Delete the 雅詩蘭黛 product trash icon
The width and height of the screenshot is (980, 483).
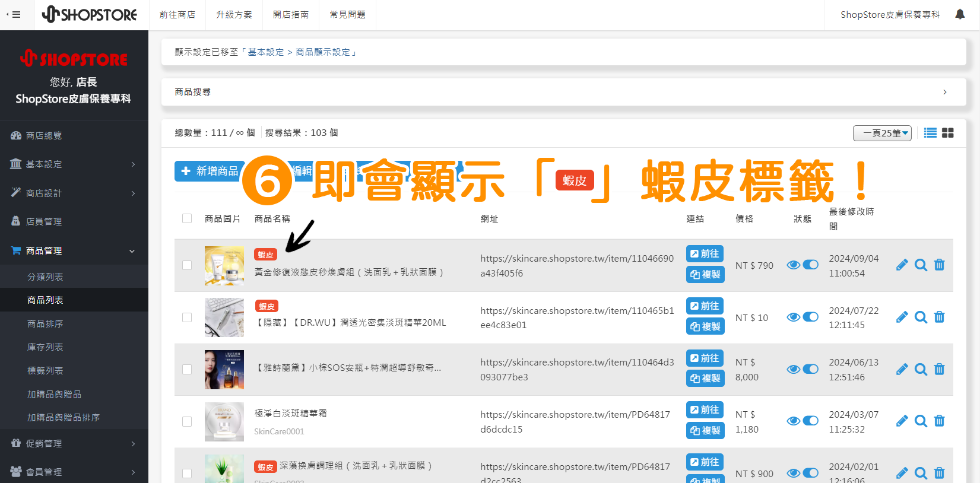click(939, 369)
